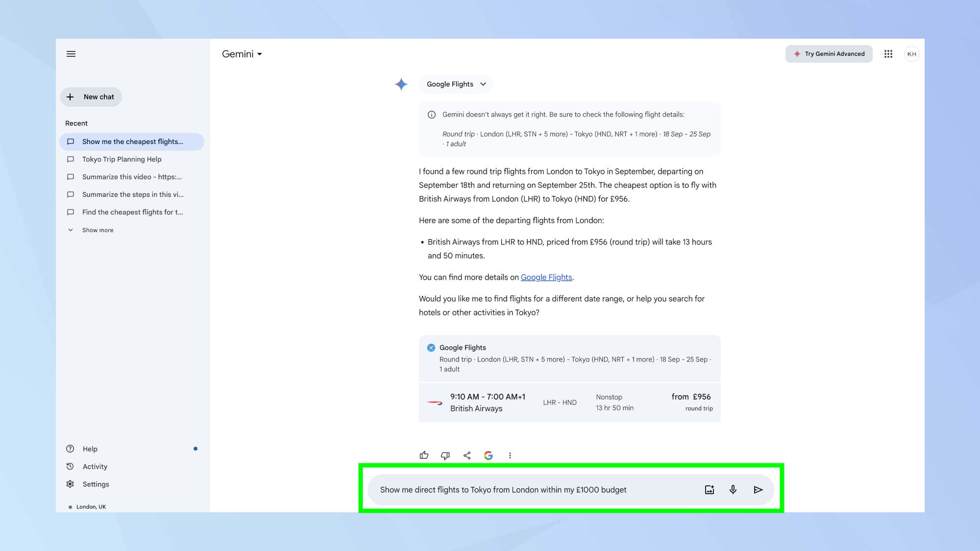Open the response more options menu
The image size is (980, 551).
510,455
